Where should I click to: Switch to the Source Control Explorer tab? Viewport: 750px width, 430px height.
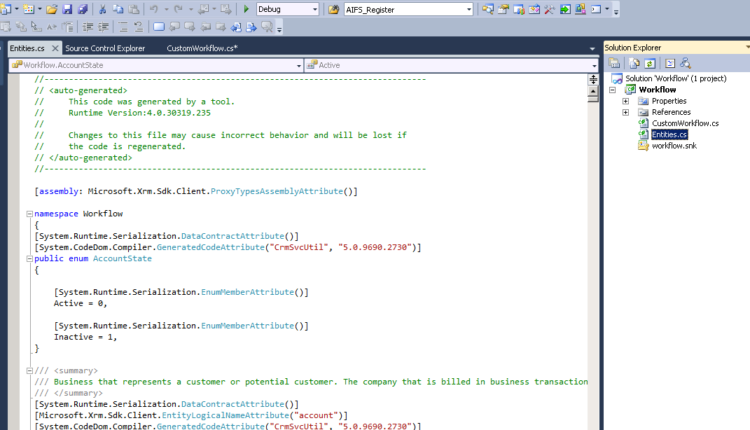[x=105, y=48]
